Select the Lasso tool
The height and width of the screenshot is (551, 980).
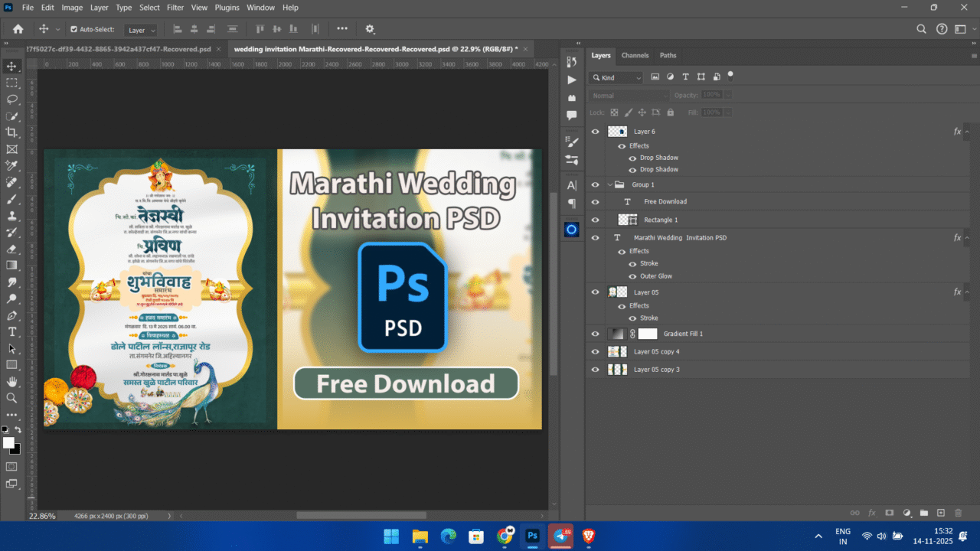[x=12, y=99]
